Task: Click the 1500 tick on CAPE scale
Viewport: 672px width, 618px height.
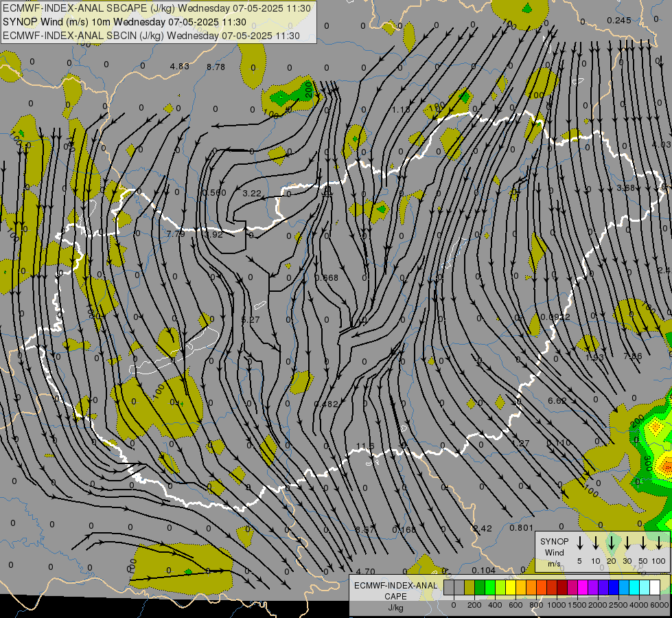Action: click(x=577, y=605)
